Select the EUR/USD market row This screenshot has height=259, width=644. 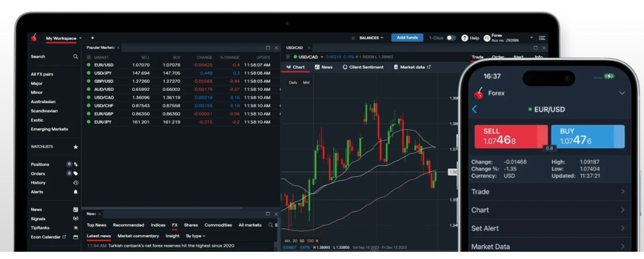[x=181, y=65]
